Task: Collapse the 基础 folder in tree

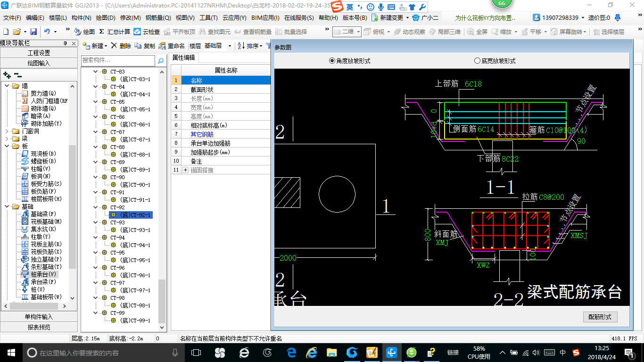Action: coord(7,206)
